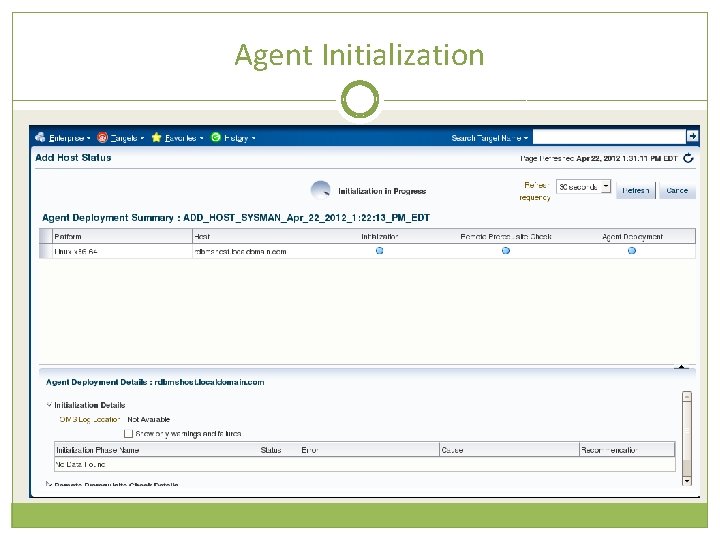Open the Enterprise menu
The image size is (720, 540).
69,138
